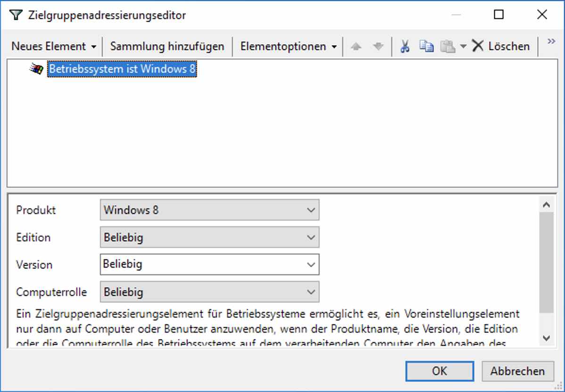Viewport: 565px width, 392px height.
Task: Click scroll up arrow in the properties pane
Action: [x=546, y=205]
